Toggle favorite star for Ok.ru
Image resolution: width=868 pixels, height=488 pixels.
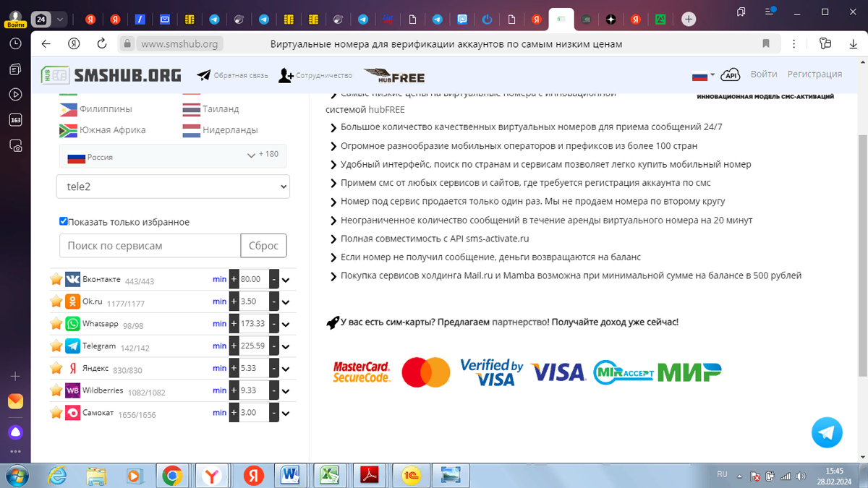[56, 301]
